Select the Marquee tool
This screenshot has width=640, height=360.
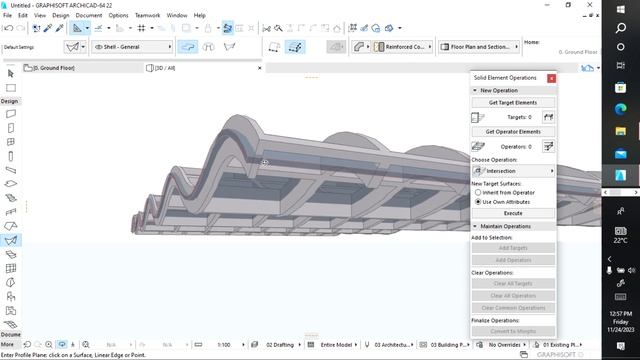pyautogui.click(x=11, y=88)
